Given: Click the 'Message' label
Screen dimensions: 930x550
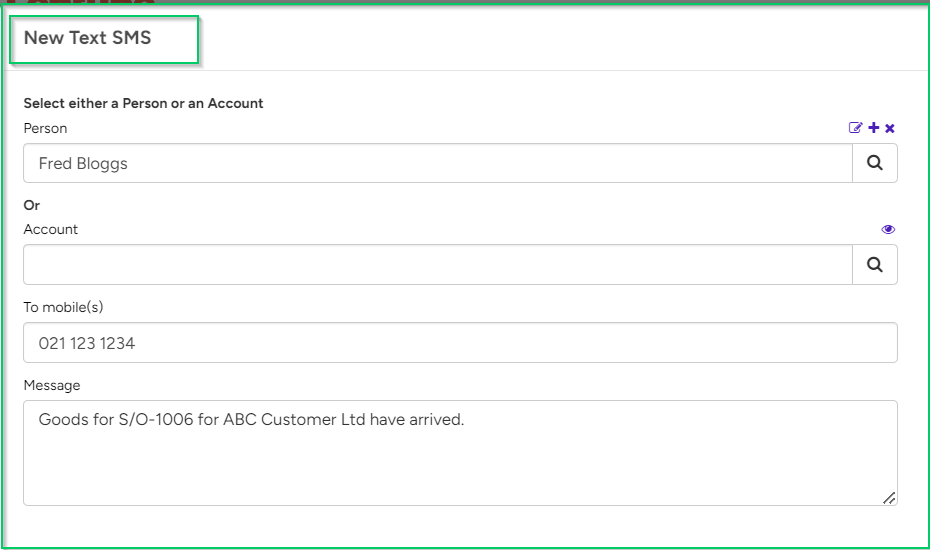Looking at the screenshot, I should [52, 386].
